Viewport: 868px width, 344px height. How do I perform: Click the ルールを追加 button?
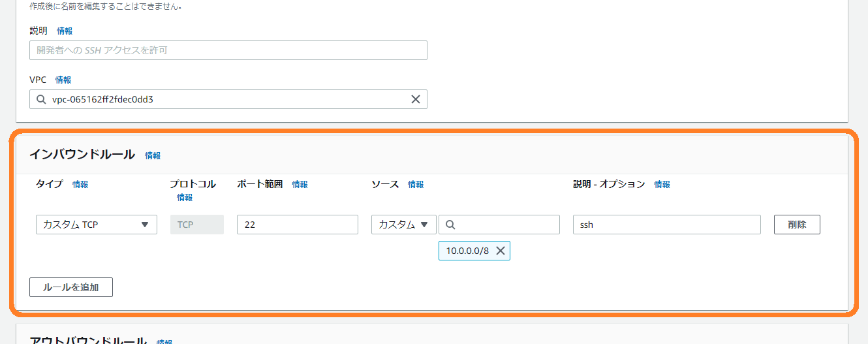(x=71, y=287)
